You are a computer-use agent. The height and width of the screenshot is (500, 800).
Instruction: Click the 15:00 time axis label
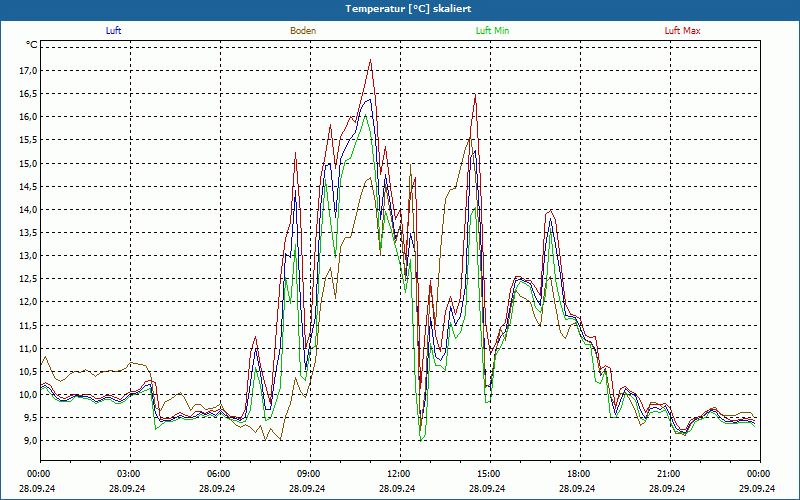point(490,474)
